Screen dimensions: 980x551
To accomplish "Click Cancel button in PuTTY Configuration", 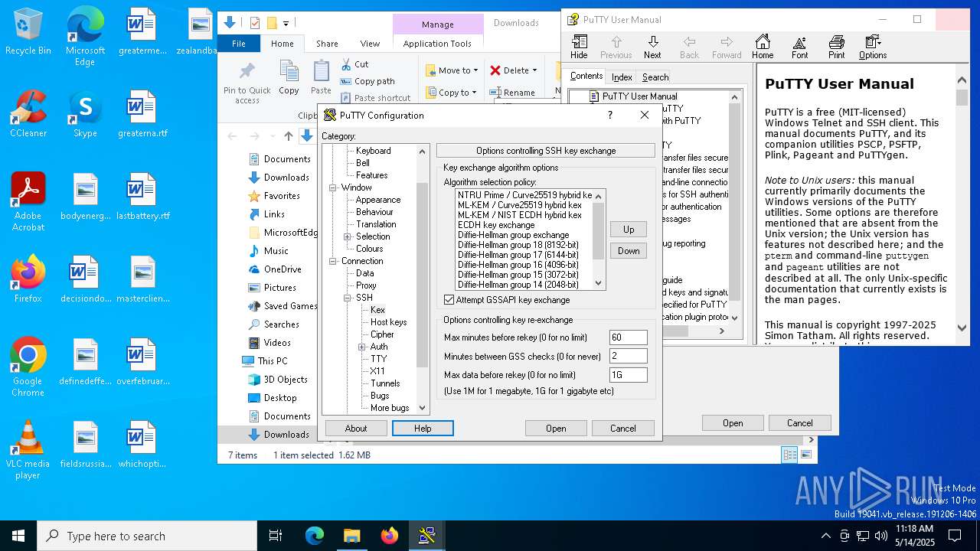I will click(x=623, y=429).
